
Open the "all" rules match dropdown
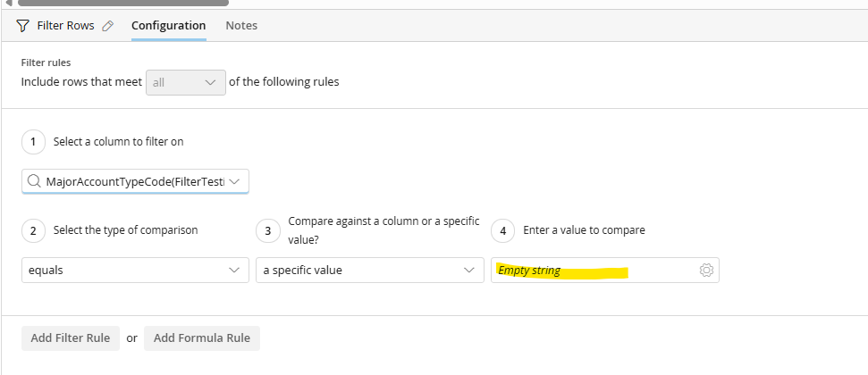click(185, 82)
